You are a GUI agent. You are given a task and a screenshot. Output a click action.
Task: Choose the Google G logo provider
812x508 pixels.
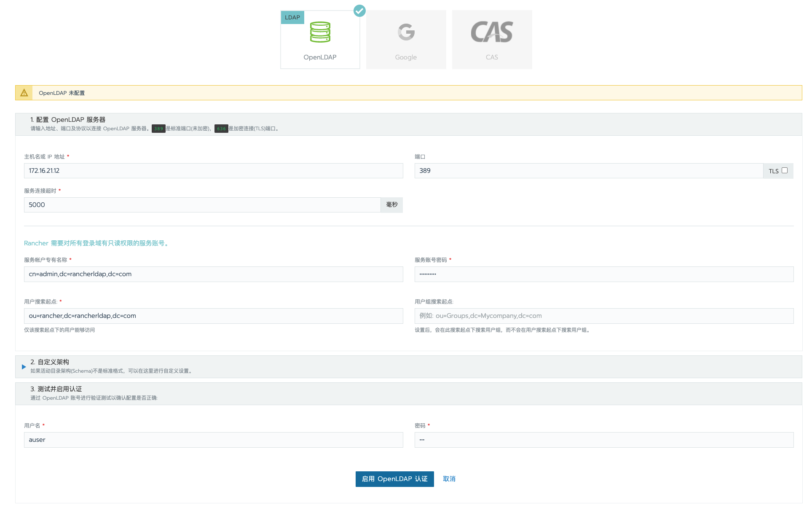point(406,32)
